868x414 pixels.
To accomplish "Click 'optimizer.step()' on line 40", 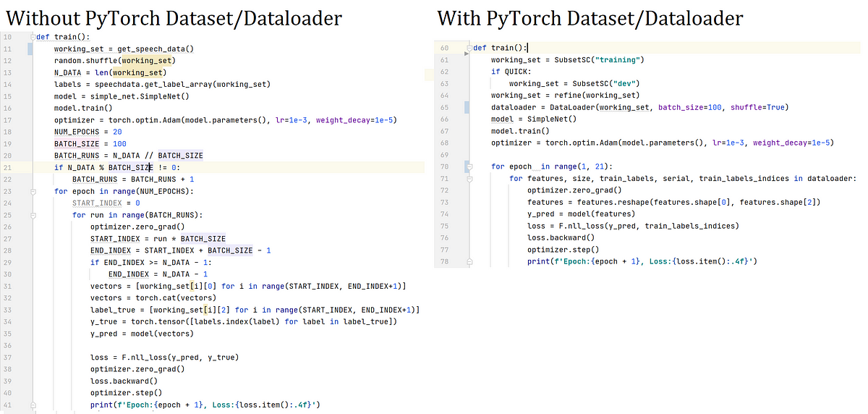I will tap(124, 392).
